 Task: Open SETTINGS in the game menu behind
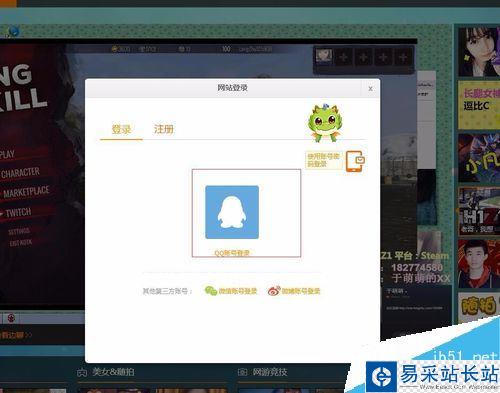[19, 231]
